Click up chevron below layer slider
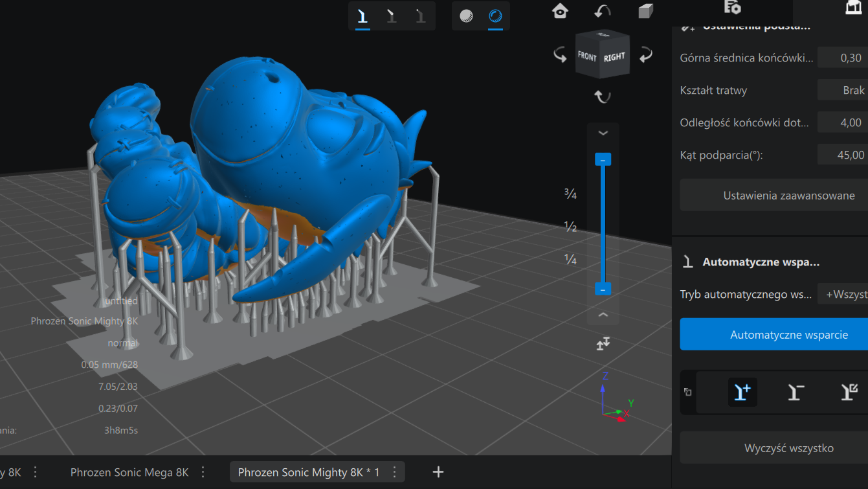The image size is (868, 489). point(603,315)
